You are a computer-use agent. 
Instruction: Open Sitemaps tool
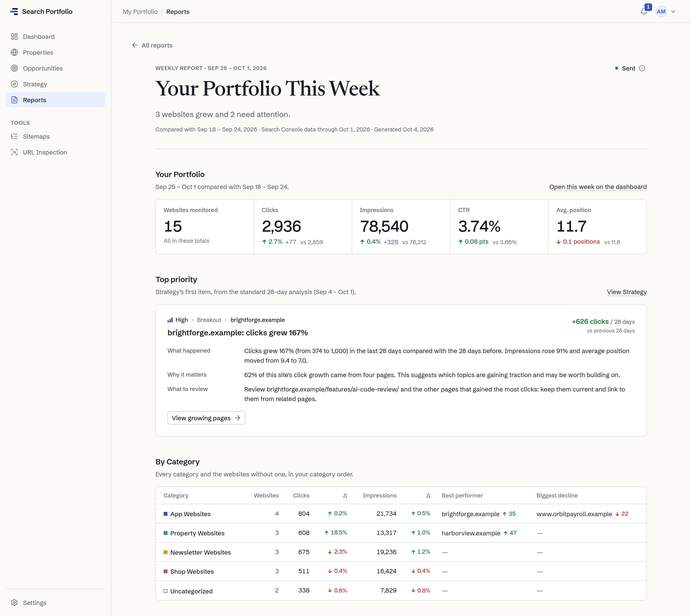[55, 136]
